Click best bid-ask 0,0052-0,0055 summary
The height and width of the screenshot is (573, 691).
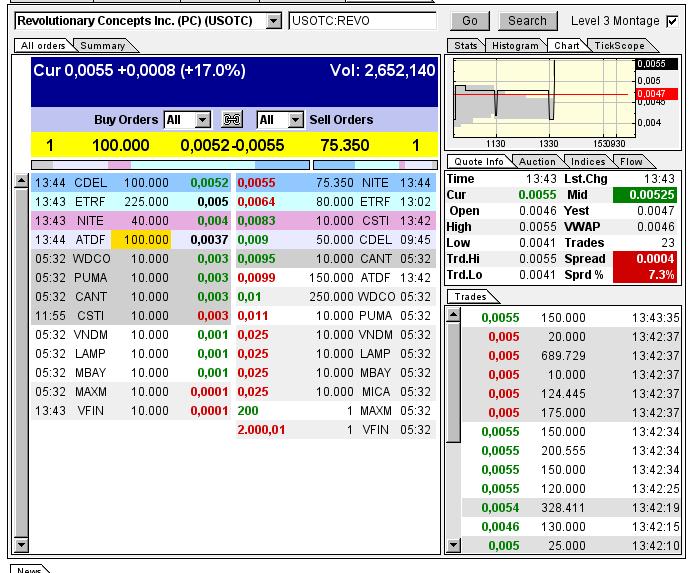tap(232, 145)
